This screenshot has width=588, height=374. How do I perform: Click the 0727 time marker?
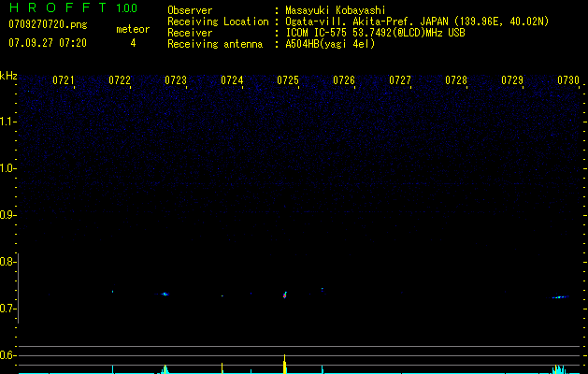[x=400, y=80]
